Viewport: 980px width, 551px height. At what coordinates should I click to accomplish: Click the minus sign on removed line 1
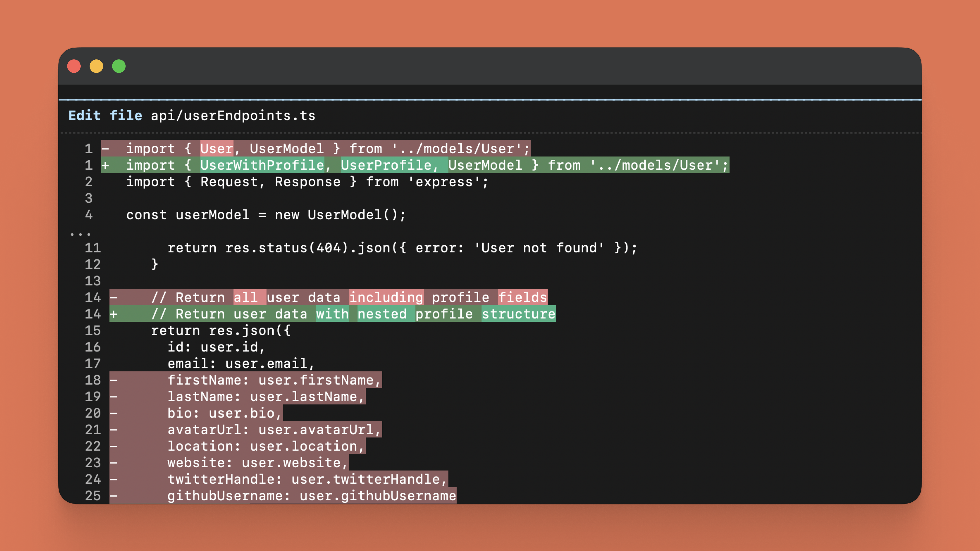105,148
